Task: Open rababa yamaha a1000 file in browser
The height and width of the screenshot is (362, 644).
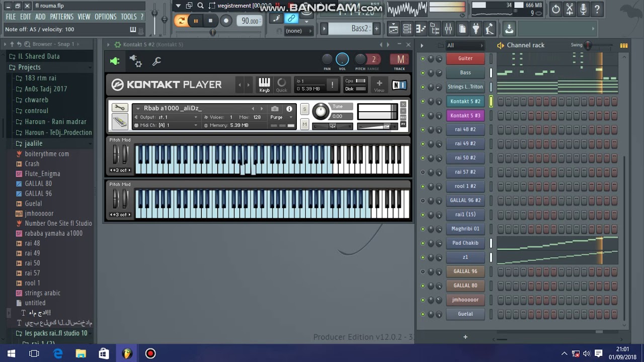Action: (53, 233)
